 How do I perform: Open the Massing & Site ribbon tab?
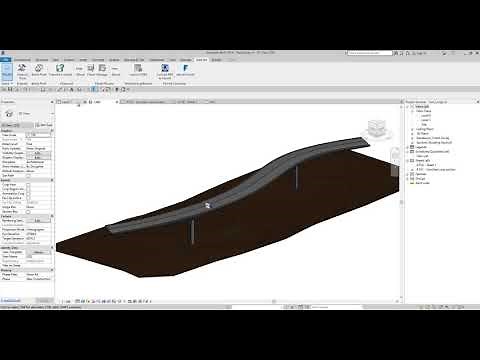134,60
